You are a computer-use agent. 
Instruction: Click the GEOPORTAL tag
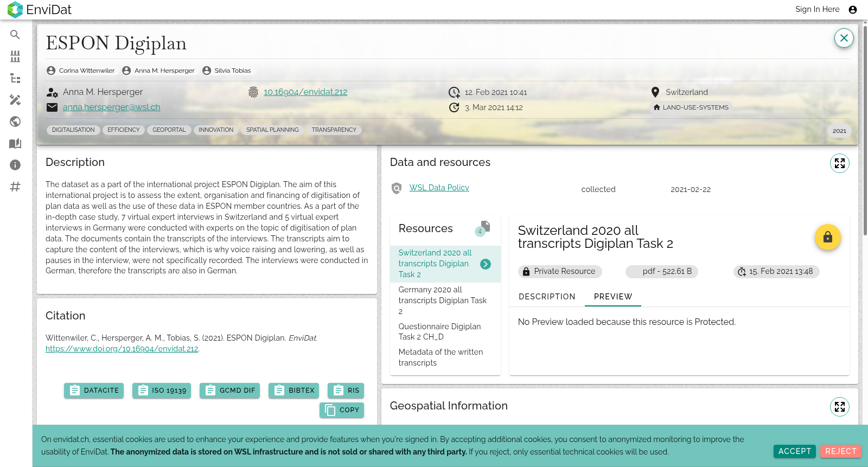pyautogui.click(x=169, y=130)
